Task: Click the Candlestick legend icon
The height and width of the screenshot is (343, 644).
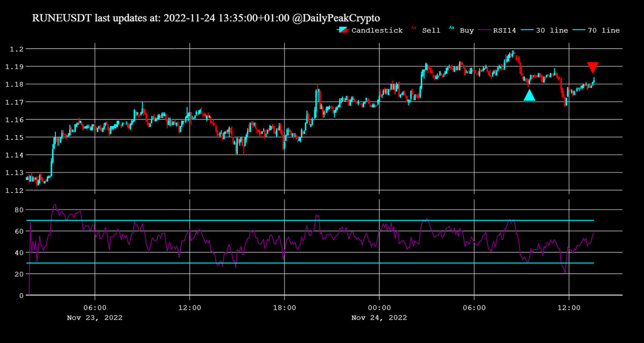Action: pos(343,31)
